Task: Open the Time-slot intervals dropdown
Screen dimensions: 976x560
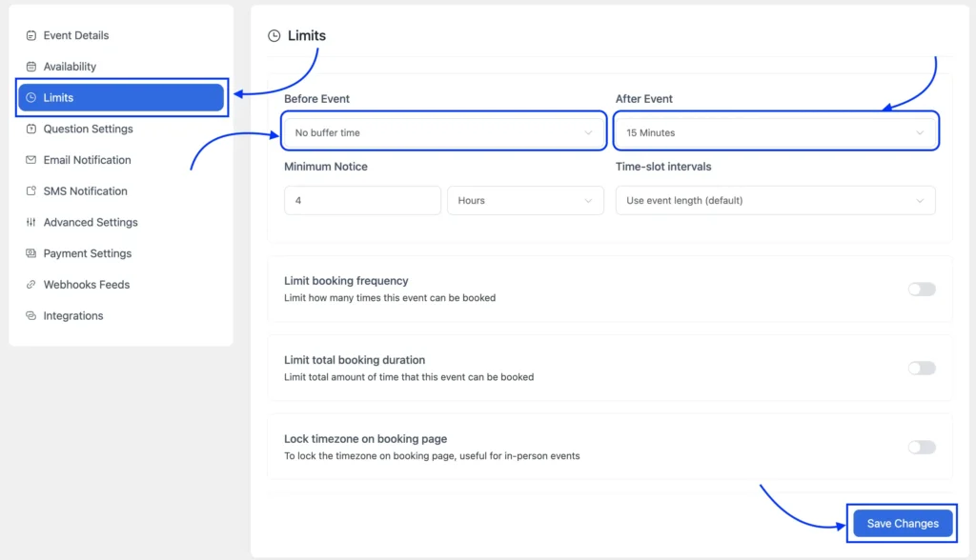Action: [776, 200]
